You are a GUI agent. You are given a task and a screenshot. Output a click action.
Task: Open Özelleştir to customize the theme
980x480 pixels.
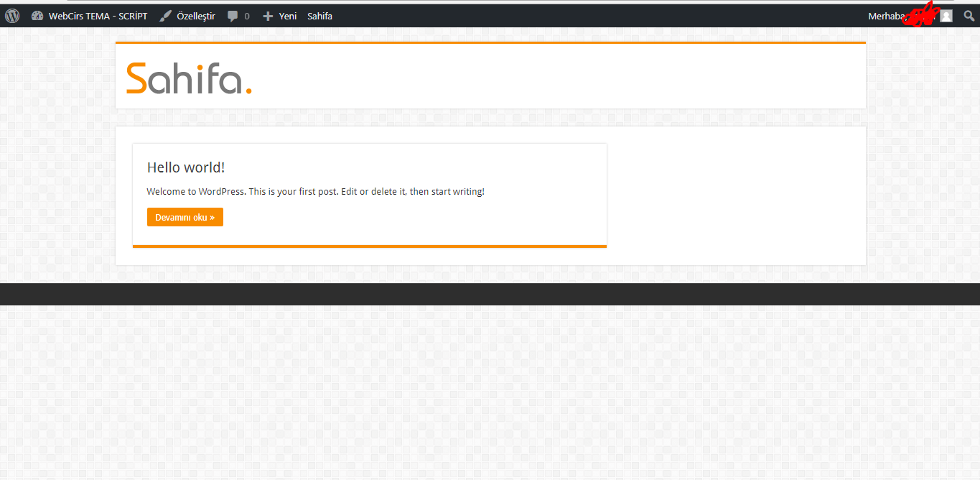coord(187,16)
